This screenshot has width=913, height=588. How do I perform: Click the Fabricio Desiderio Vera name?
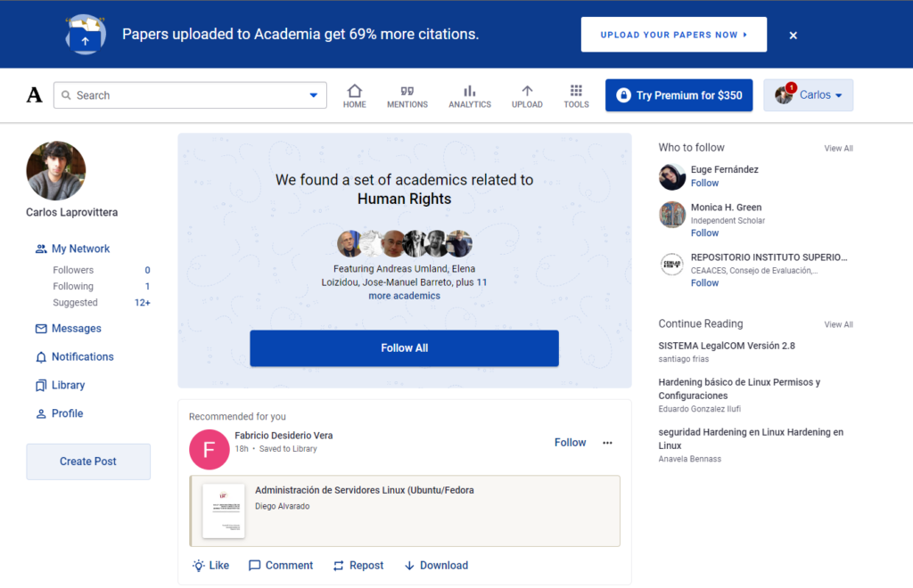(x=284, y=436)
